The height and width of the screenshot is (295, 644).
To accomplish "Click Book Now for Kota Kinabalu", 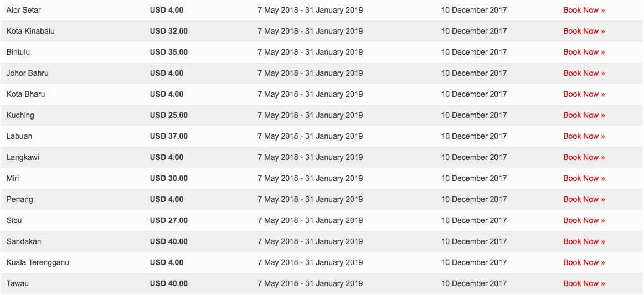I will point(584,31).
